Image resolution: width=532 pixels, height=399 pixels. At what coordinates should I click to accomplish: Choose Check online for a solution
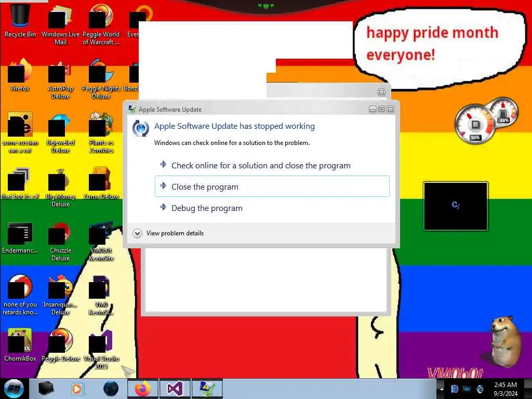pos(272,166)
